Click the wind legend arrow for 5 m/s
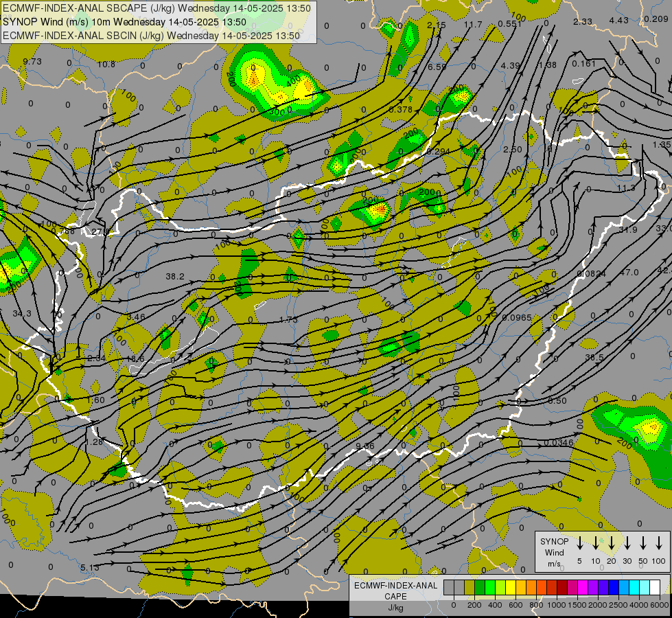The width and height of the screenshot is (672, 618). (x=579, y=543)
